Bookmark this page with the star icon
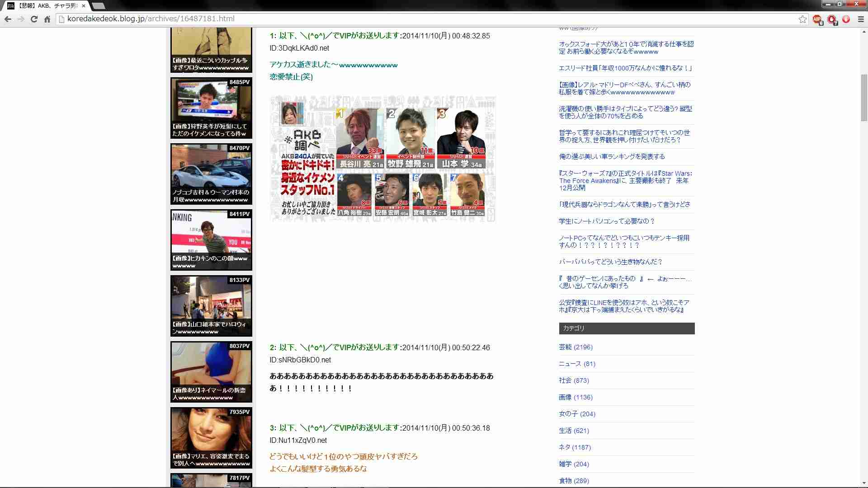The width and height of the screenshot is (868, 488). pos(802,19)
